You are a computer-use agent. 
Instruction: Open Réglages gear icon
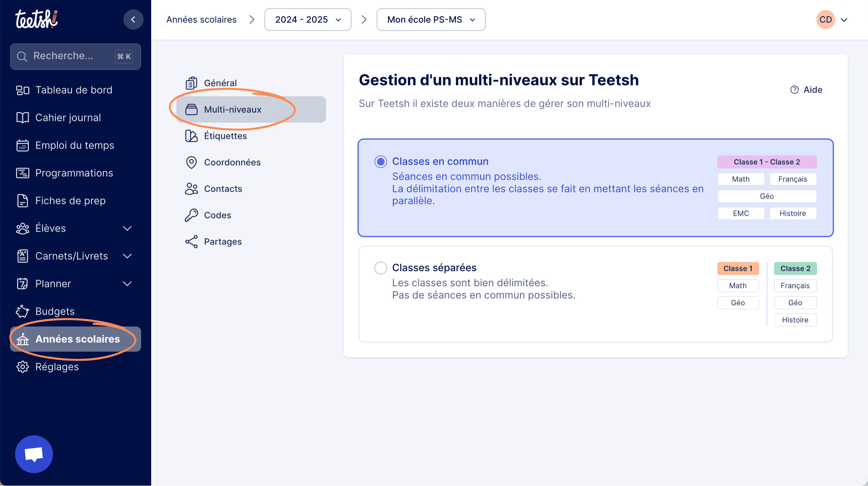pos(23,367)
